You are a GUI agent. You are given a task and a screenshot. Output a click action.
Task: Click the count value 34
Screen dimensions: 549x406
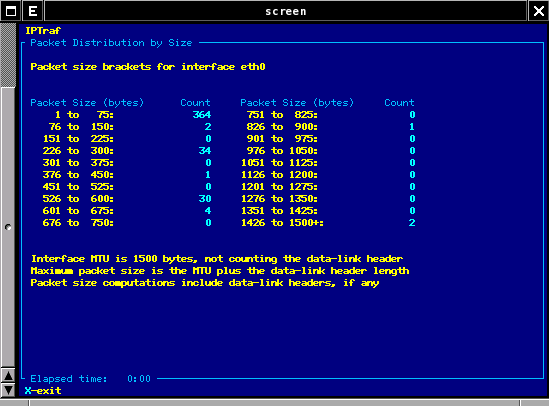(205, 150)
